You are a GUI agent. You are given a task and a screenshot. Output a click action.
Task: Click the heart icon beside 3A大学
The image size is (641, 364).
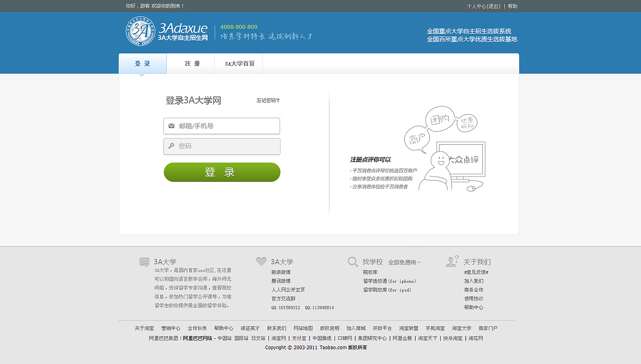pos(261,261)
